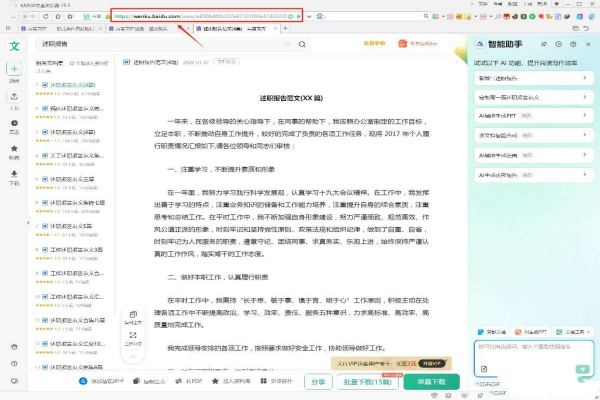Open the star favorites icon in left sidebar

tap(14, 148)
